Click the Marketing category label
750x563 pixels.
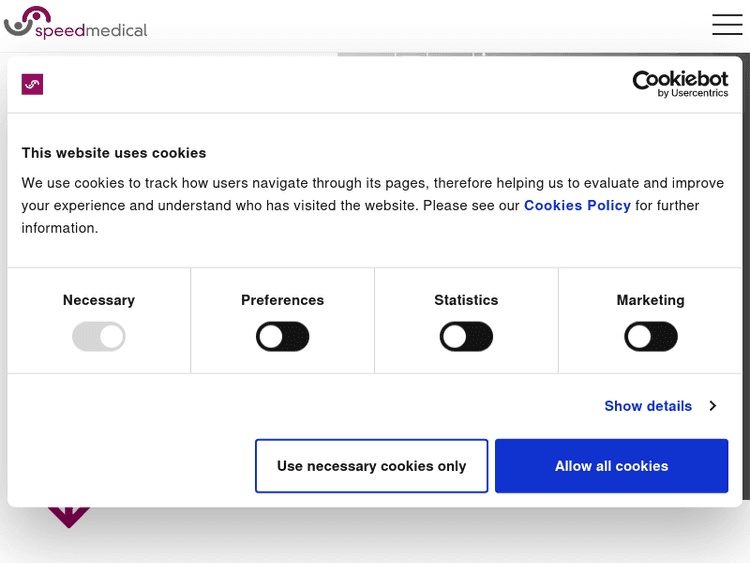[650, 300]
